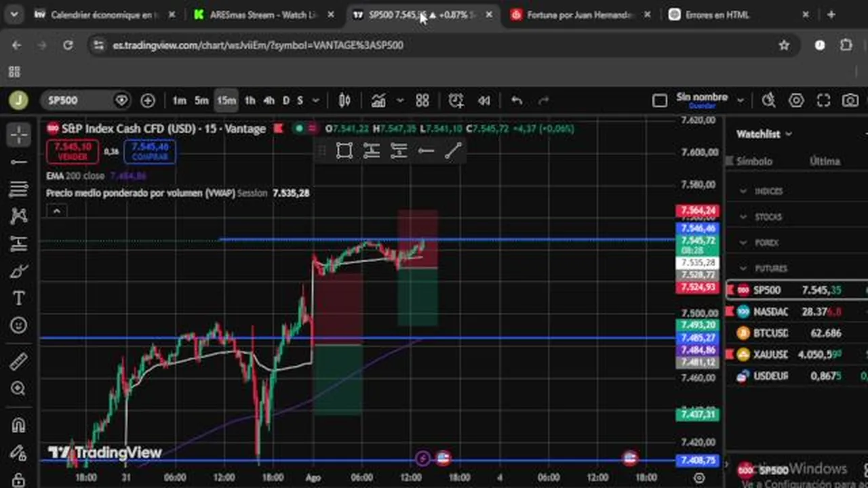This screenshot has width=868, height=488.
Task: Select BTCUSD in the watchlist
Action: coord(797,333)
